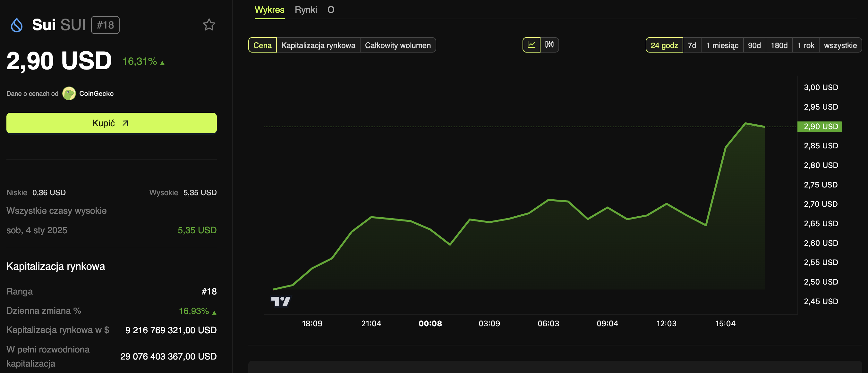Open the Wykres tab
Viewport: 868px width, 373px height.
[x=269, y=10]
